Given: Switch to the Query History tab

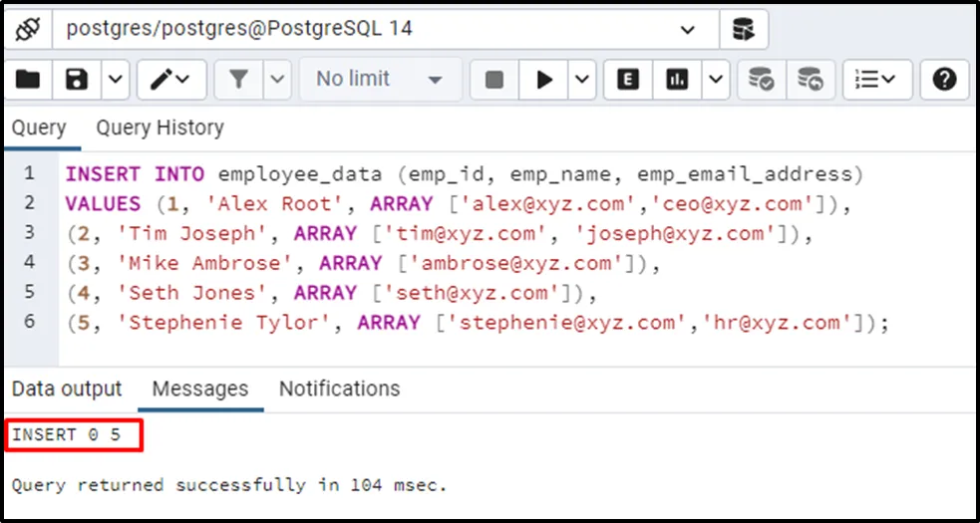Looking at the screenshot, I should click(160, 128).
